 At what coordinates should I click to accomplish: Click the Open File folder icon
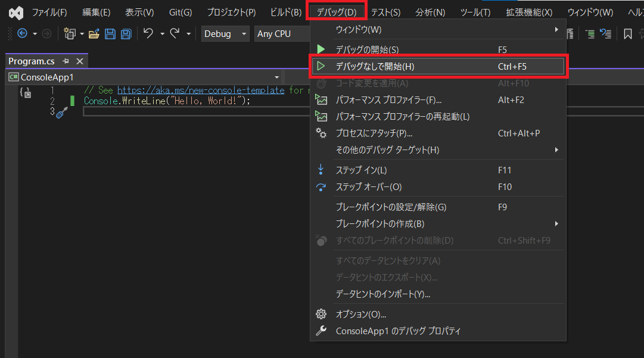(94, 34)
